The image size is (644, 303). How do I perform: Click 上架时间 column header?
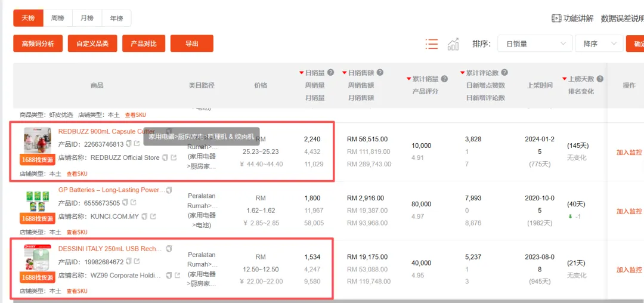(x=540, y=85)
